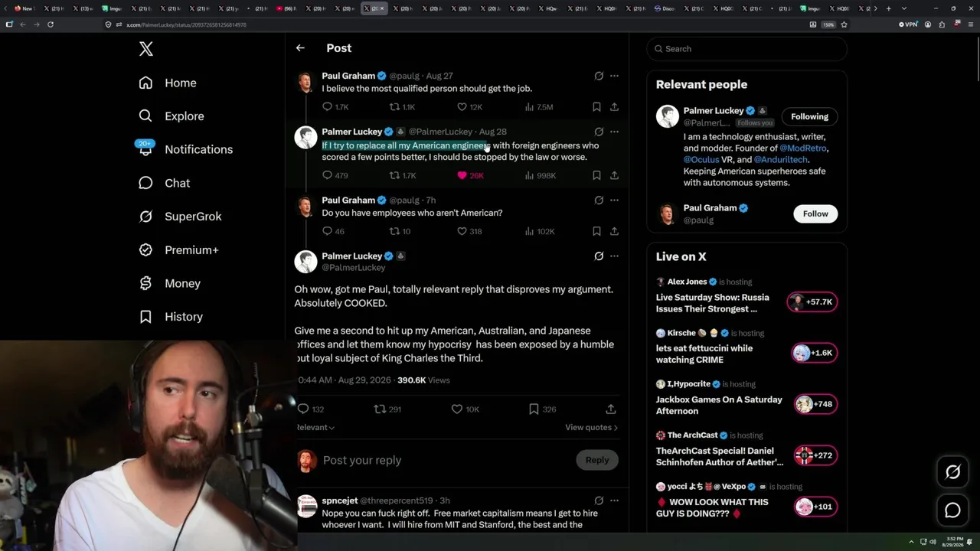The image size is (980, 551).
Task: Repost the post with 10 reposts
Action: (x=400, y=231)
